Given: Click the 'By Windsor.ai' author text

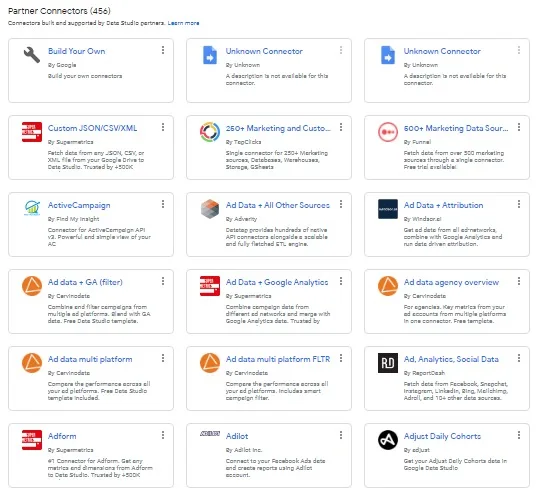Looking at the screenshot, I should pos(422,219).
